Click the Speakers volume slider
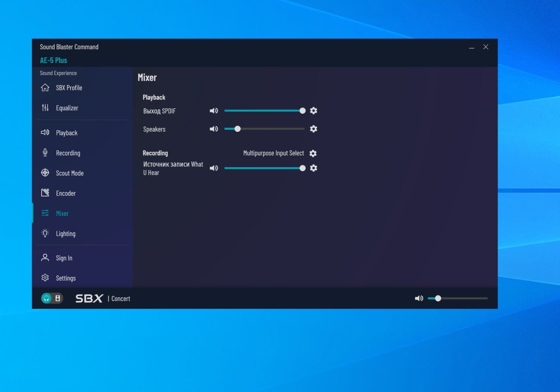The width and height of the screenshot is (560, 392). (x=264, y=129)
